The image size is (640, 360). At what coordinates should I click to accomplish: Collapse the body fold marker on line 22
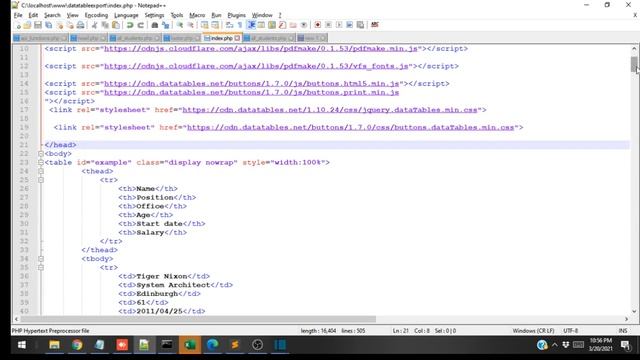41,154
